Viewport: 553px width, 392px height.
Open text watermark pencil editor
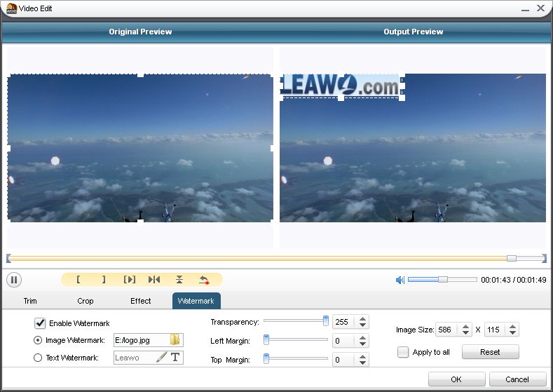tap(161, 357)
